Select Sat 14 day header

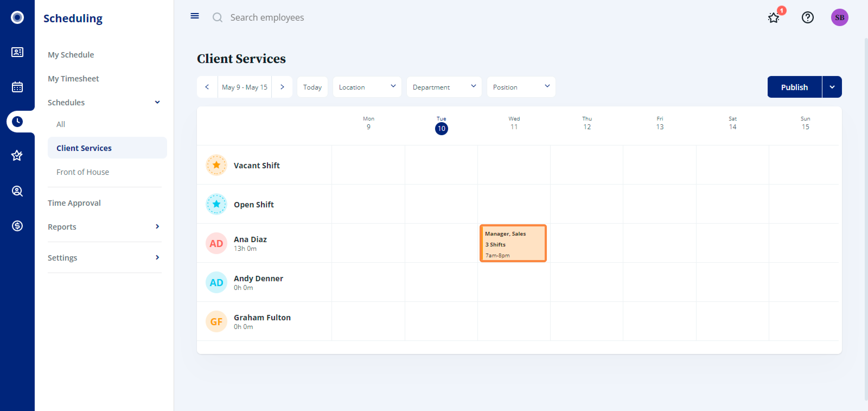click(x=732, y=123)
